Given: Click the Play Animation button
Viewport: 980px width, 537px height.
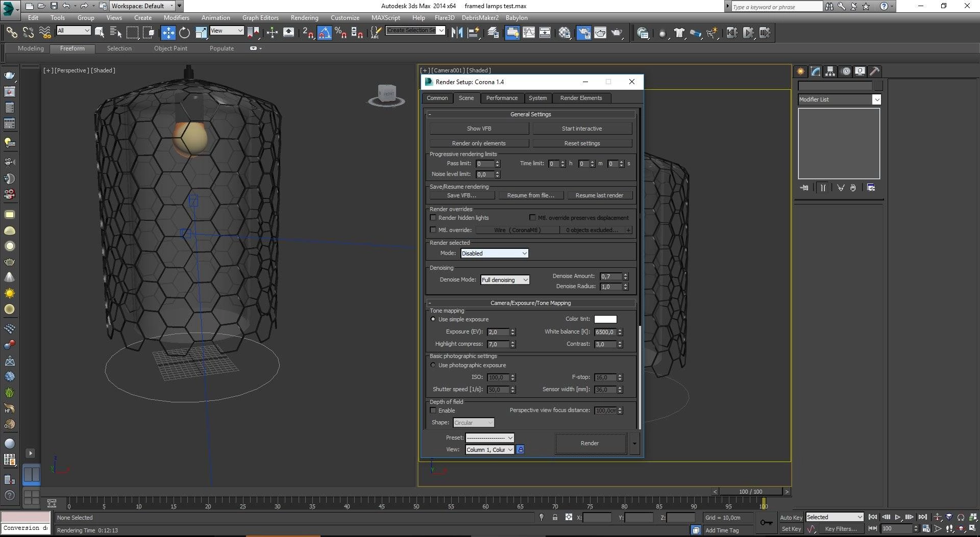Looking at the screenshot, I should (x=898, y=517).
